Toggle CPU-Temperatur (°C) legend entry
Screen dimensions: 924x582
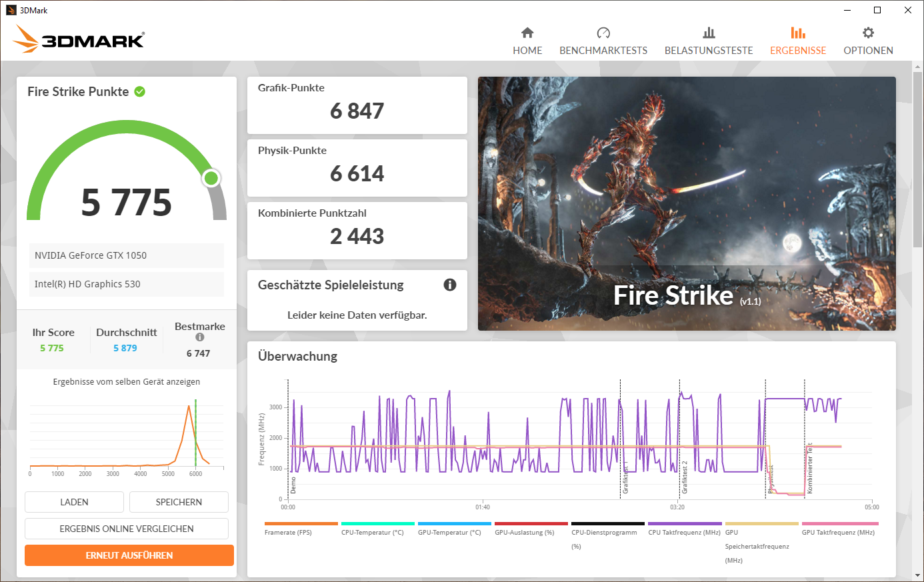point(377,529)
